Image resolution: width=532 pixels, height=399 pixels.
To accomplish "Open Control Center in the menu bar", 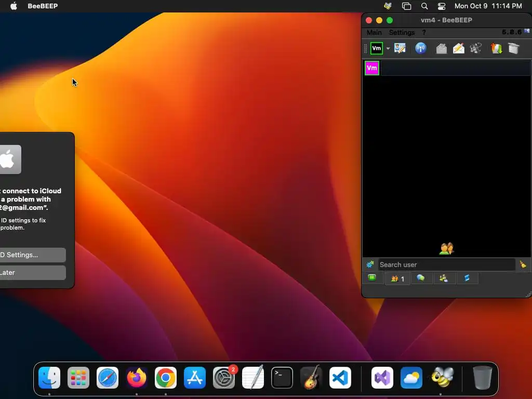I will pos(442,6).
